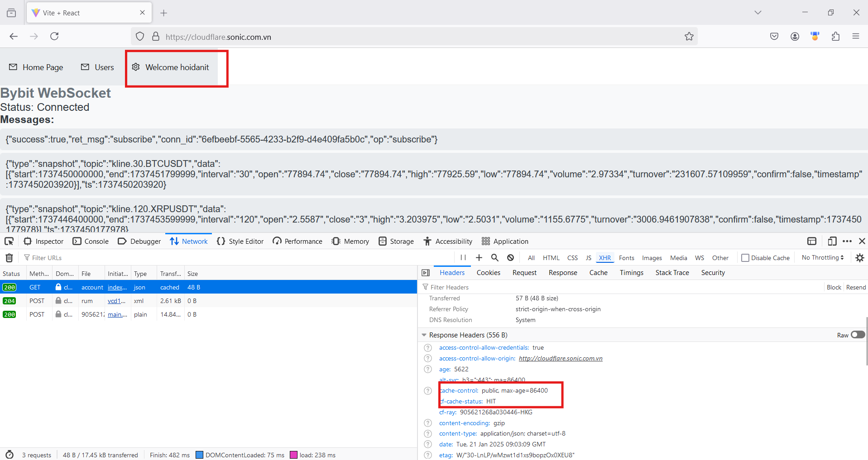Viewport: 868px width, 460px height.
Task: Switch to the Console tab
Action: point(91,241)
